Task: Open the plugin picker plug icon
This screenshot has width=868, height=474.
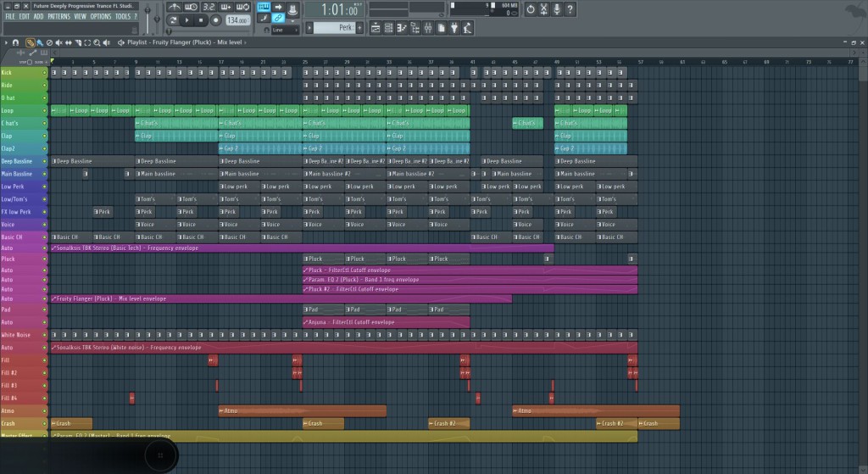Action: (x=454, y=28)
